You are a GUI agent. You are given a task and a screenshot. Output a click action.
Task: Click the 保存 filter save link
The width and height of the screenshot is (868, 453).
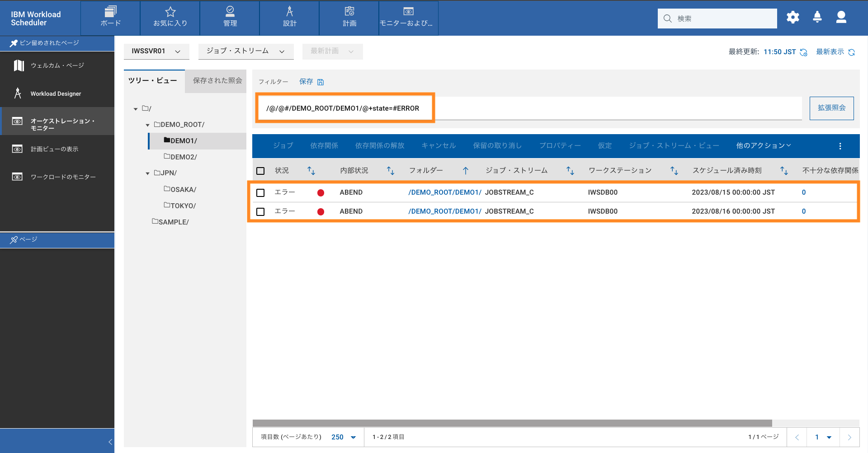click(x=306, y=82)
